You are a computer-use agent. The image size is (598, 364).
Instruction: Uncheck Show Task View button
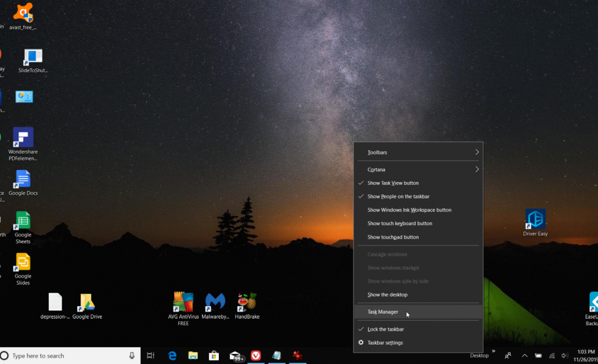[393, 183]
